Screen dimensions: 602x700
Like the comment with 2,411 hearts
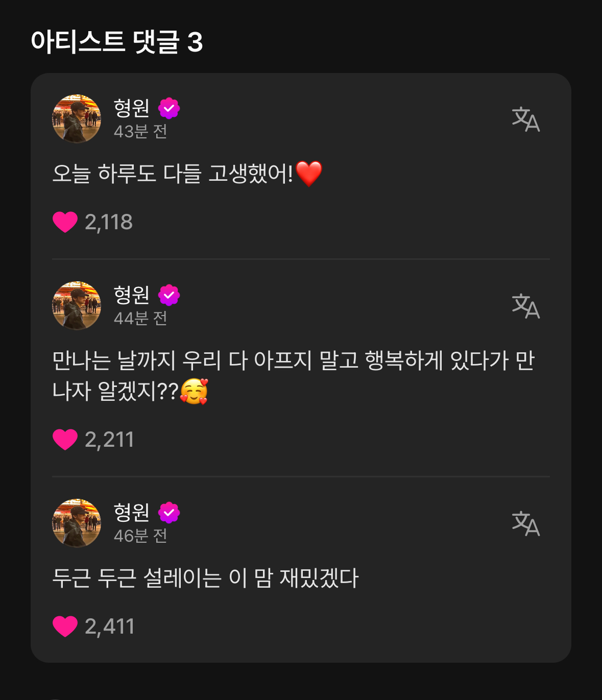[x=65, y=626]
